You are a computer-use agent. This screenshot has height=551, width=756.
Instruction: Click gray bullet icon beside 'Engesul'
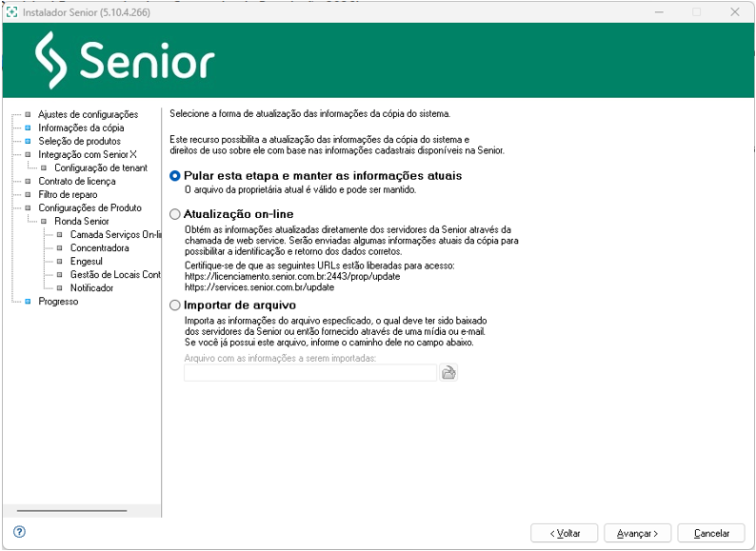tap(60, 262)
